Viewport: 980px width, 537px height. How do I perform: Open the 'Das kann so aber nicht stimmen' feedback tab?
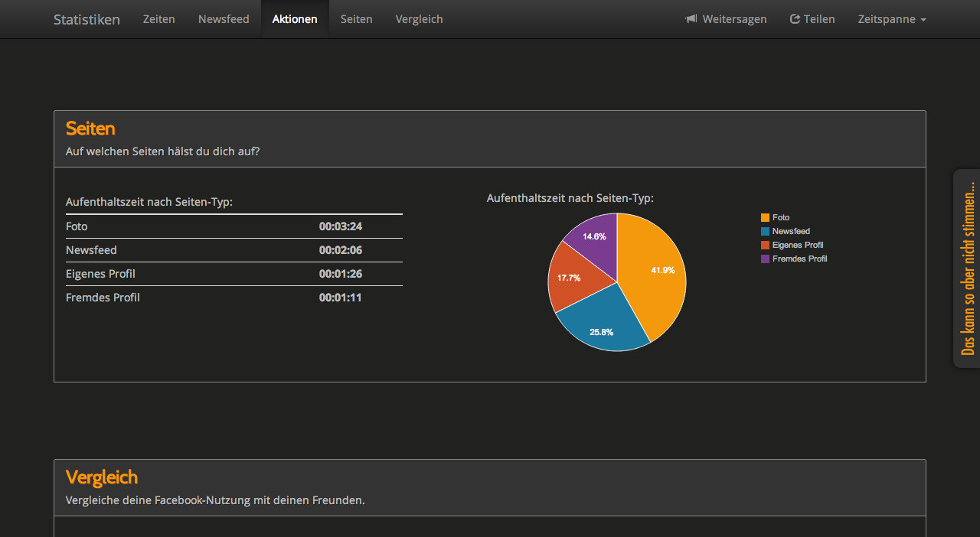point(967,268)
